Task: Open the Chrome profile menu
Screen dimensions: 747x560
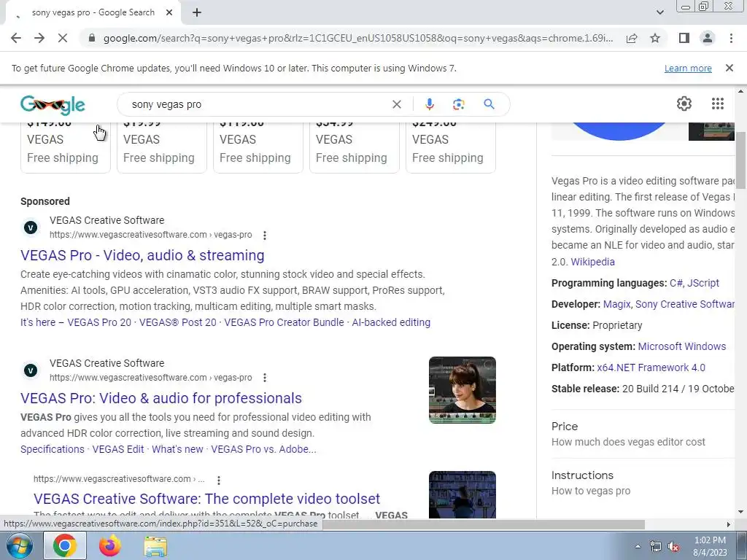Action: pos(708,38)
